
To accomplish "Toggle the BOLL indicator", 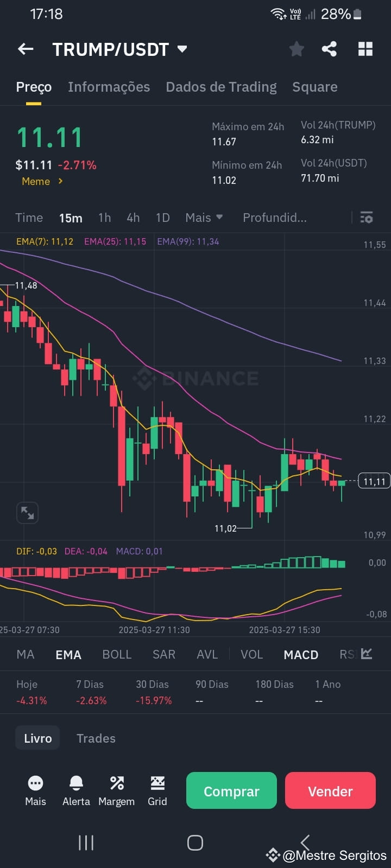I will pos(117,654).
